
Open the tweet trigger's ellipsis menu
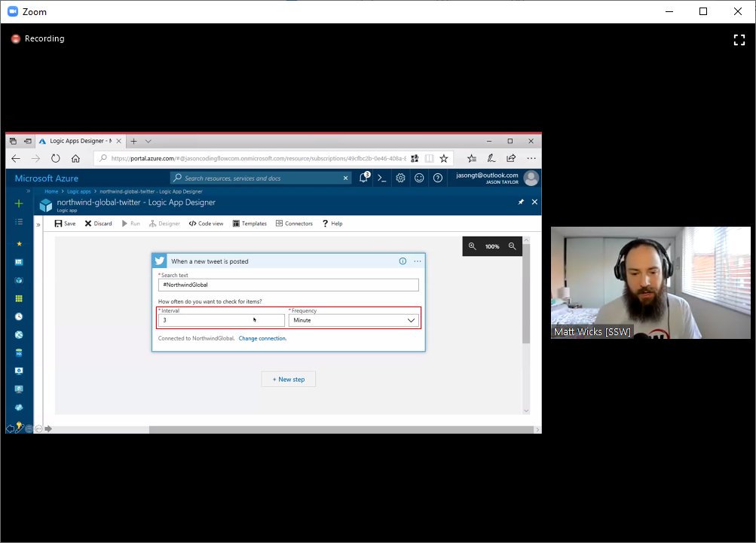click(x=417, y=261)
